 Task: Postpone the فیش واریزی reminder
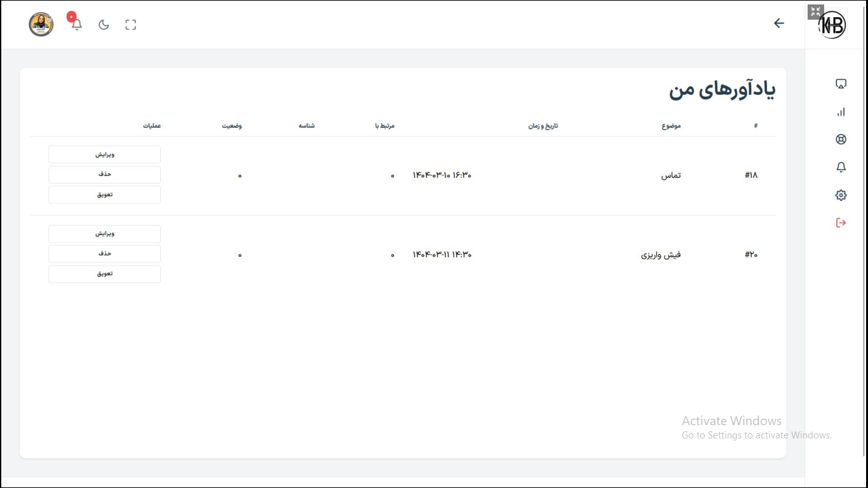click(105, 274)
